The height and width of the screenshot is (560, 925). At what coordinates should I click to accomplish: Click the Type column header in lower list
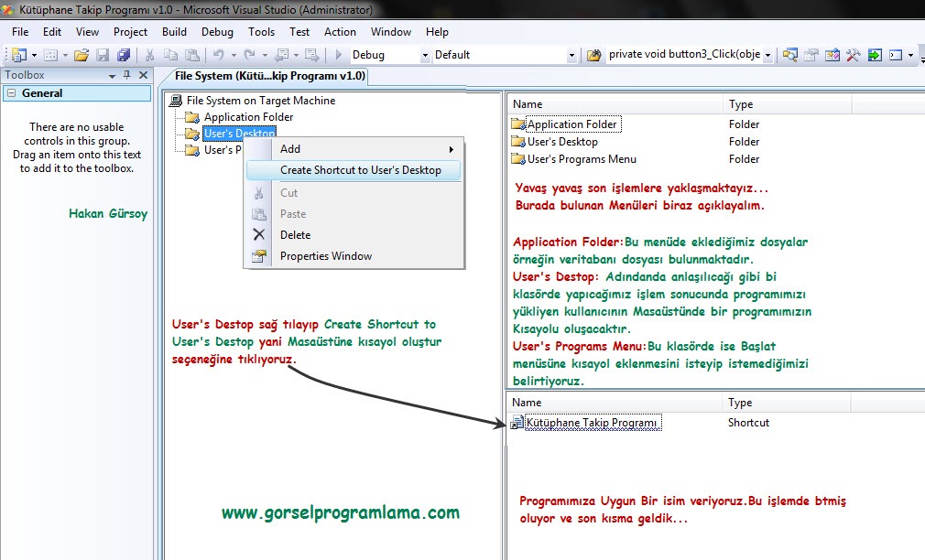pyautogui.click(x=786, y=403)
